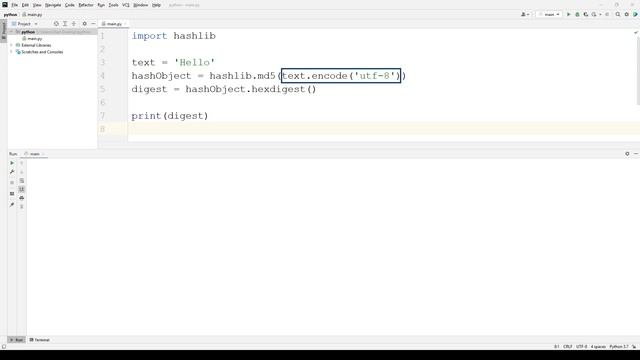This screenshot has width=640, height=360.
Task: Click the JetBrains Toolbox icon
Action: click(635, 14)
